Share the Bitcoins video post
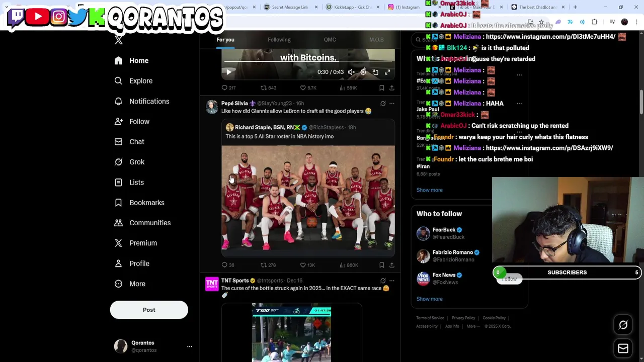This screenshot has height=362, width=644. tap(391, 88)
